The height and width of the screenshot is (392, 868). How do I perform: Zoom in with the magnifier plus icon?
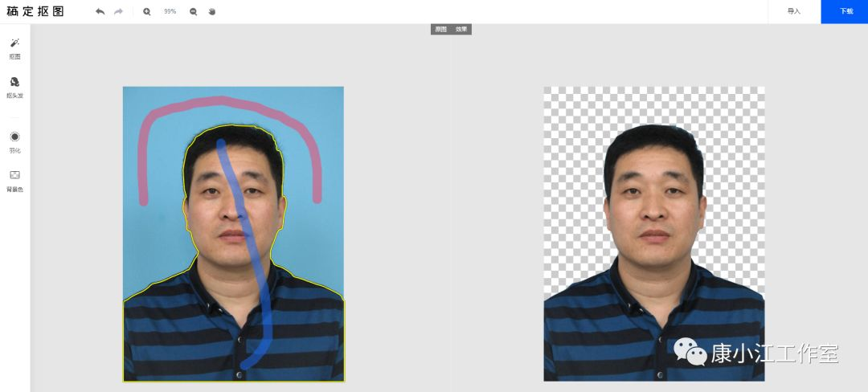(146, 12)
